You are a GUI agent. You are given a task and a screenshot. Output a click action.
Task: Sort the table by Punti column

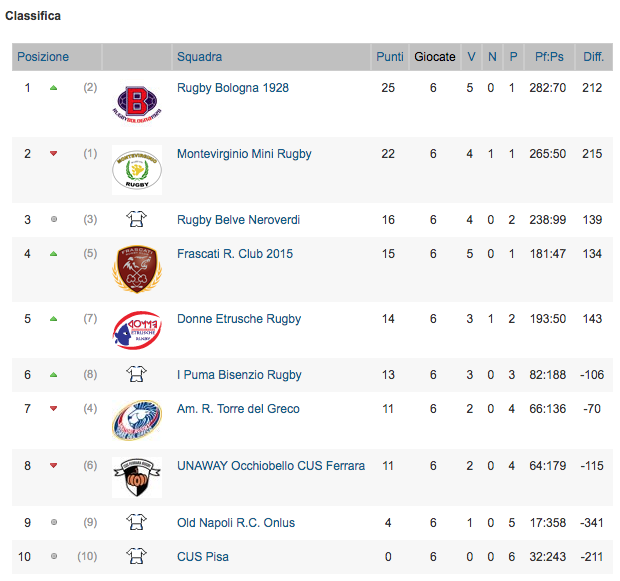(x=390, y=57)
